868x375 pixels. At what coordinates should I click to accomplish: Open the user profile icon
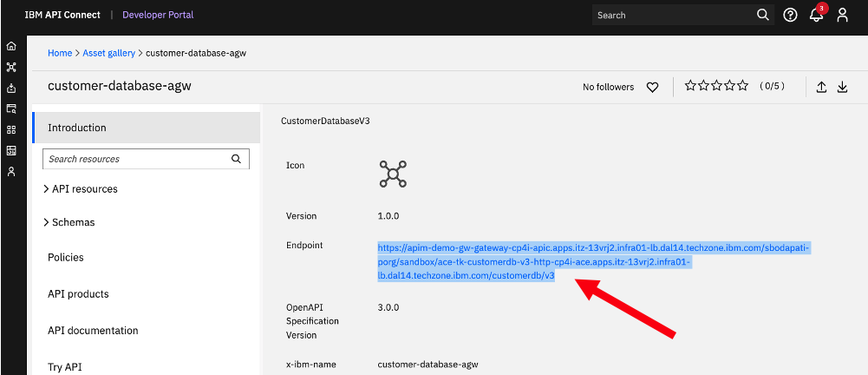pos(843,15)
